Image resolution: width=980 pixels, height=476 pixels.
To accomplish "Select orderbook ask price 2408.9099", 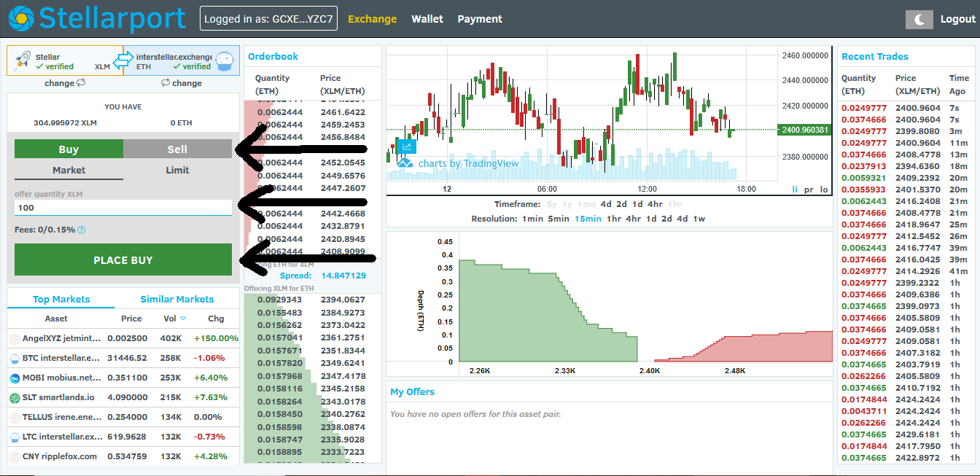I will [343, 251].
